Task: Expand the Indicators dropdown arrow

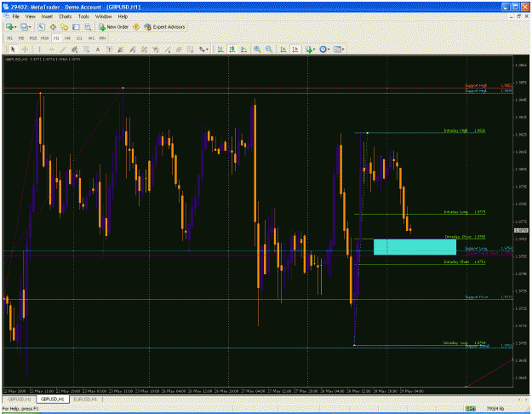Action: tap(314, 50)
